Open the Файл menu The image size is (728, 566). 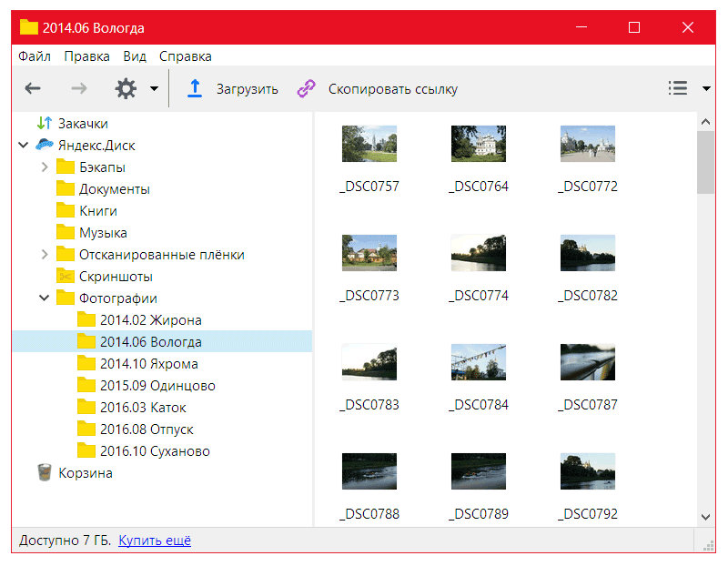35,56
